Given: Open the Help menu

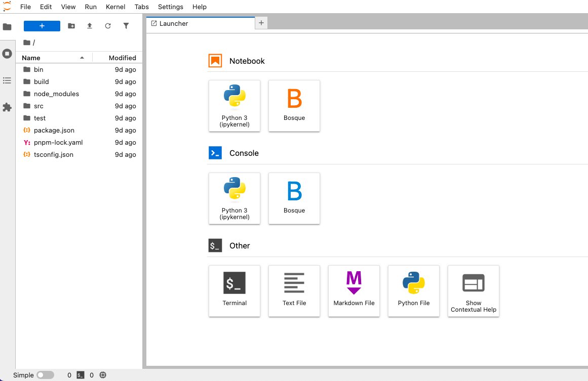Looking at the screenshot, I should [200, 7].
